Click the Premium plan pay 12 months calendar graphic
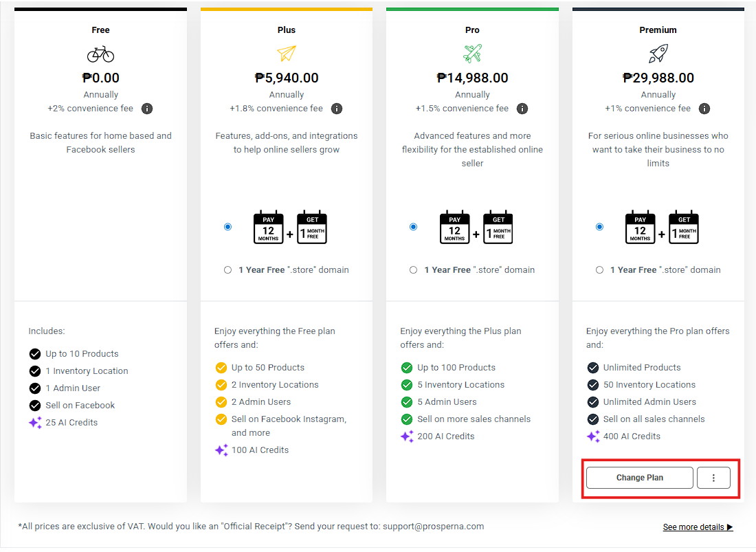 640,228
